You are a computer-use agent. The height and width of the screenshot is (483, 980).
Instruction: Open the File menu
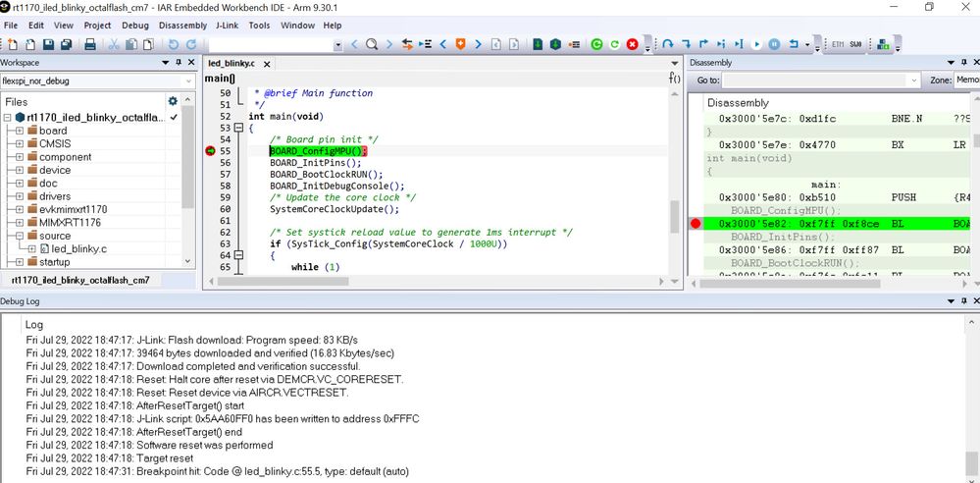click(11, 25)
